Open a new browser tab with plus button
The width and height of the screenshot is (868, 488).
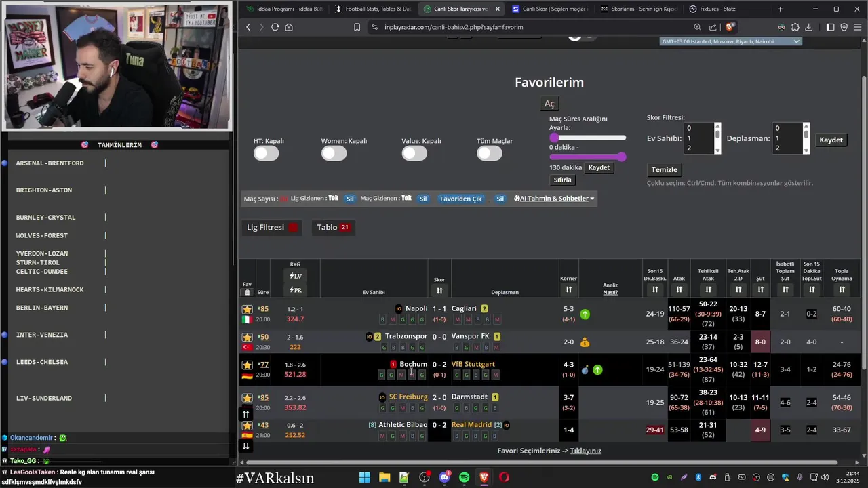click(780, 9)
